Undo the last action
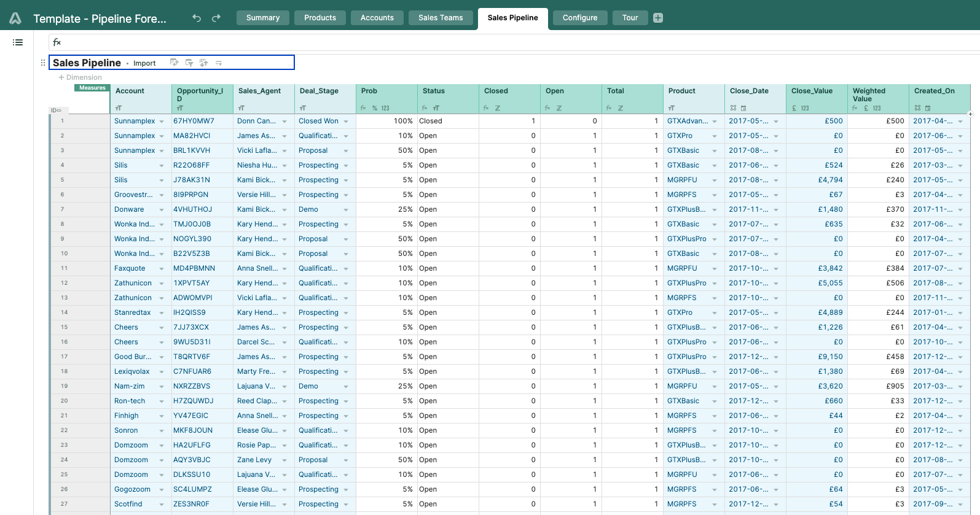Viewport: 980px width, 515px height. tap(197, 18)
